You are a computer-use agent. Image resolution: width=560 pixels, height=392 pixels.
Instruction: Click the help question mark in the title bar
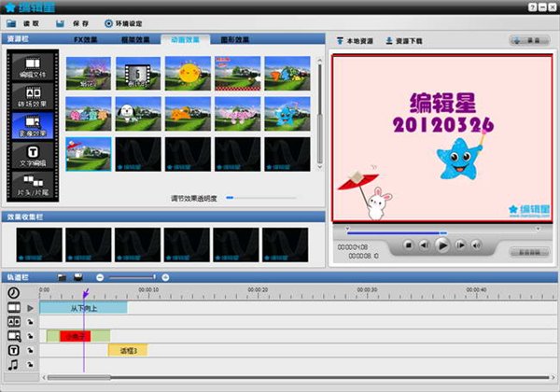[x=533, y=7]
